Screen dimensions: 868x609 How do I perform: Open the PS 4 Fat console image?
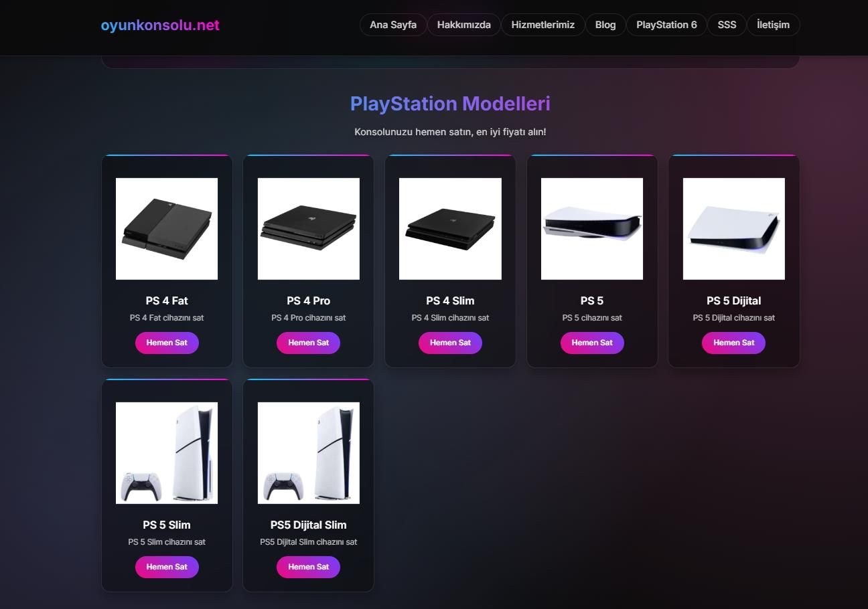pyautogui.click(x=167, y=229)
